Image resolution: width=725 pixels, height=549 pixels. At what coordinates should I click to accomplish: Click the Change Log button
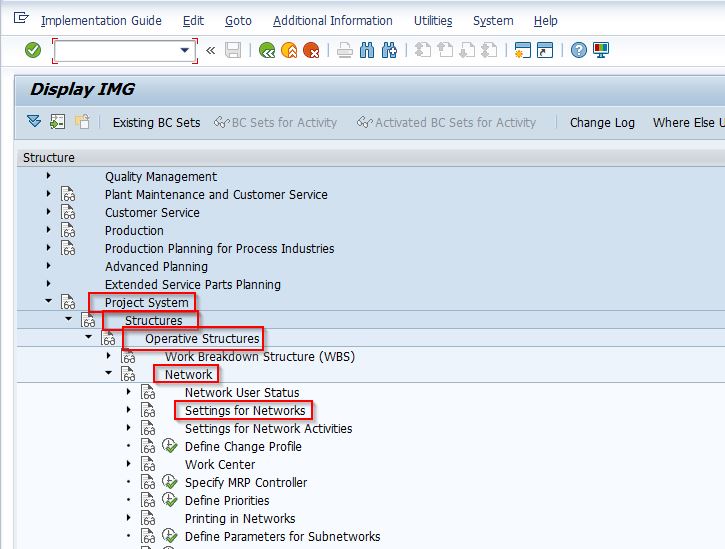[602, 123]
